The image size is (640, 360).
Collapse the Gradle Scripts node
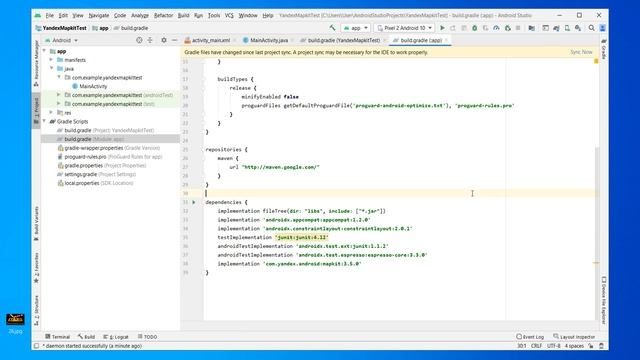[x=44, y=121]
